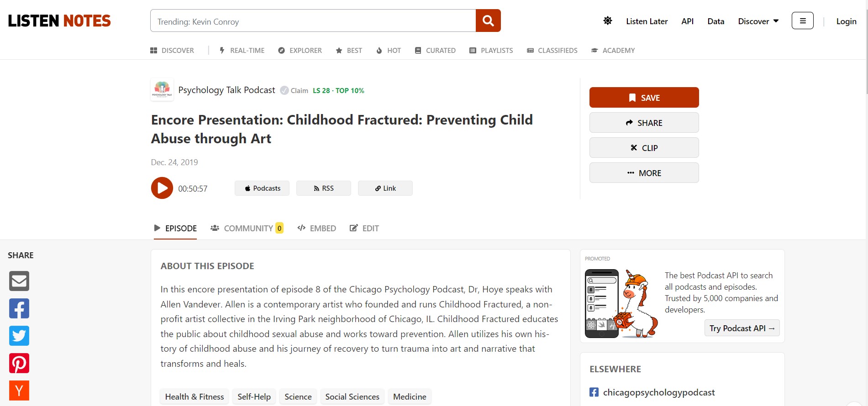Open the hamburger menu button
868x406 pixels.
802,21
